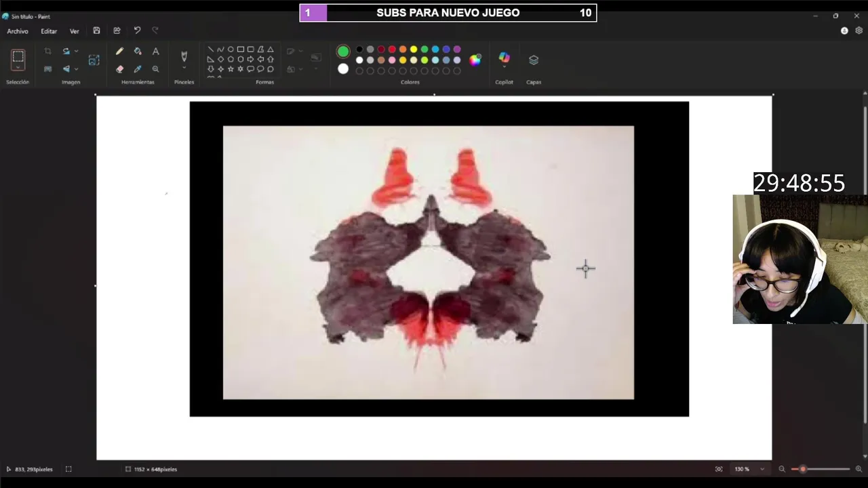The width and height of the screenshot is (868, 488).
Task: Select the green Color 1 swatch
Action: pyautogui.click(x=343, y=52)
